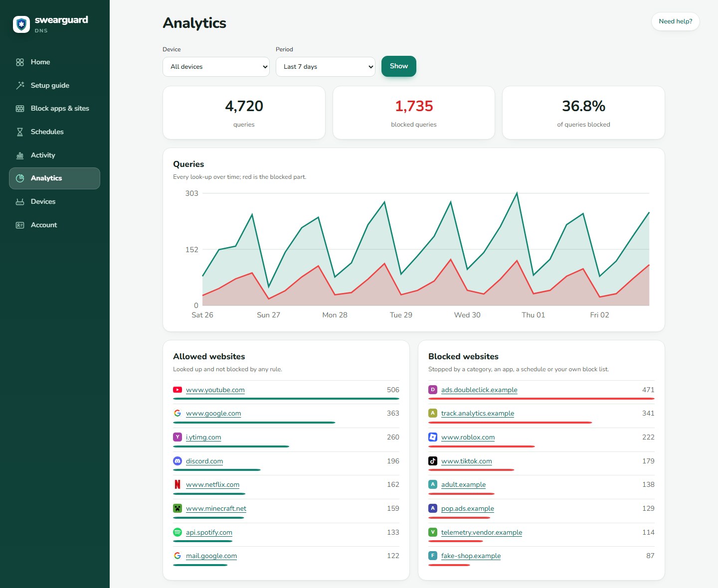Click the Schedules hourglass icon

click(x=20, y=132)
